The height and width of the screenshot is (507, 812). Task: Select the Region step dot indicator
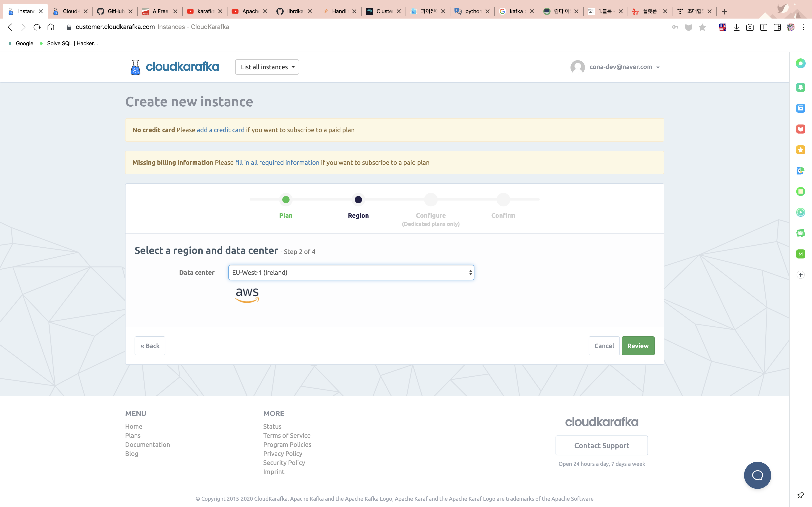click(x=358, y=200)
